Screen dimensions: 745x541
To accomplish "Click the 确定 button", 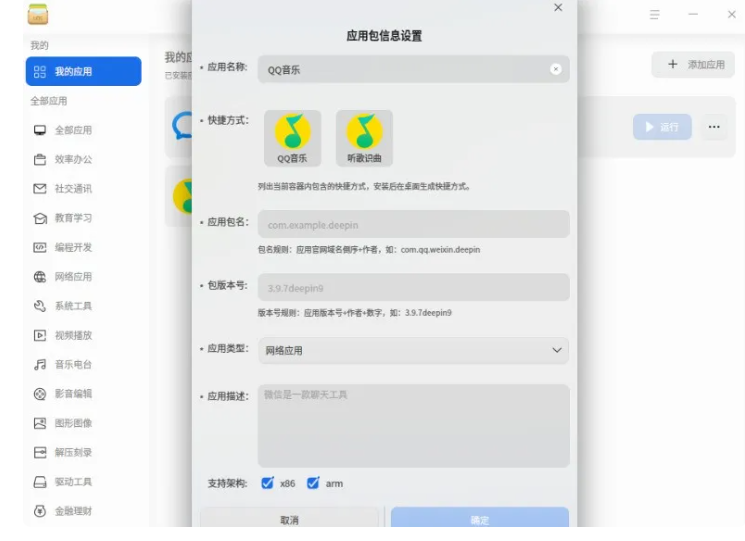I will (480, 518).
